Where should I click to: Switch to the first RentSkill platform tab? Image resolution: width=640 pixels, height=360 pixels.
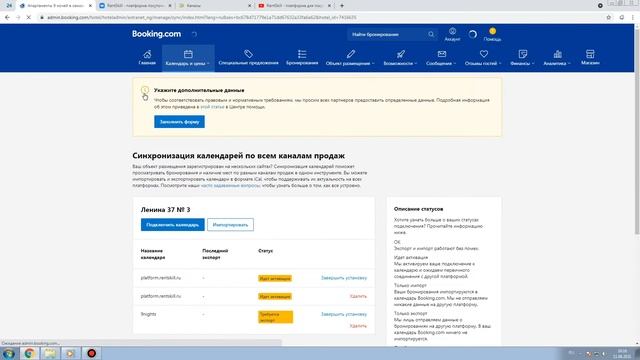point(135,6)
